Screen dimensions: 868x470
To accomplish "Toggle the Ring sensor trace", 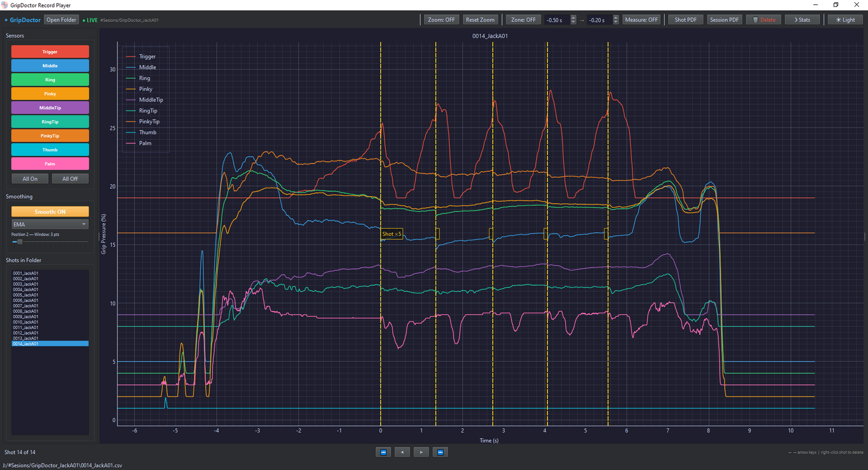I will 50,80.
